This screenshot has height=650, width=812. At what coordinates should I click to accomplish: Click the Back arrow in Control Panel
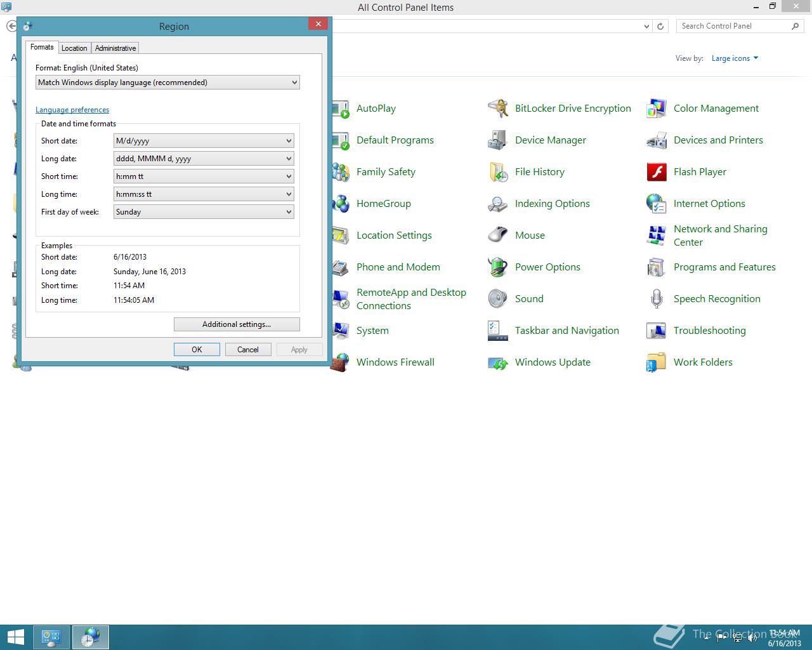click(11, 26)
